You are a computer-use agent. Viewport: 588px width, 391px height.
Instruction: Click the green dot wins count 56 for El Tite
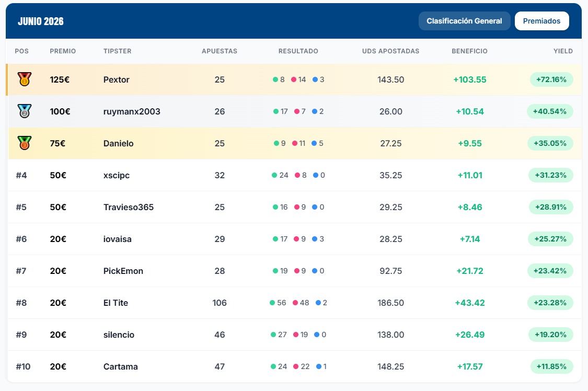pos(278,303)
